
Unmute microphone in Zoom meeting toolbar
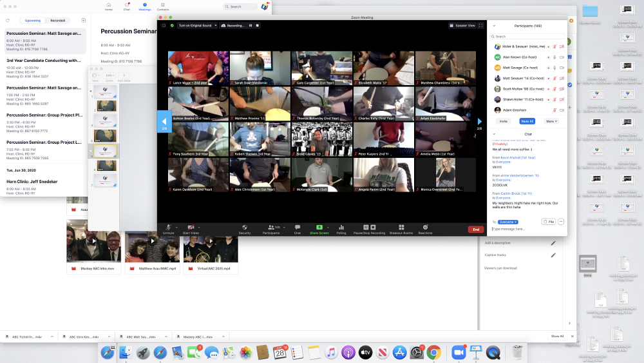point(168,229)
